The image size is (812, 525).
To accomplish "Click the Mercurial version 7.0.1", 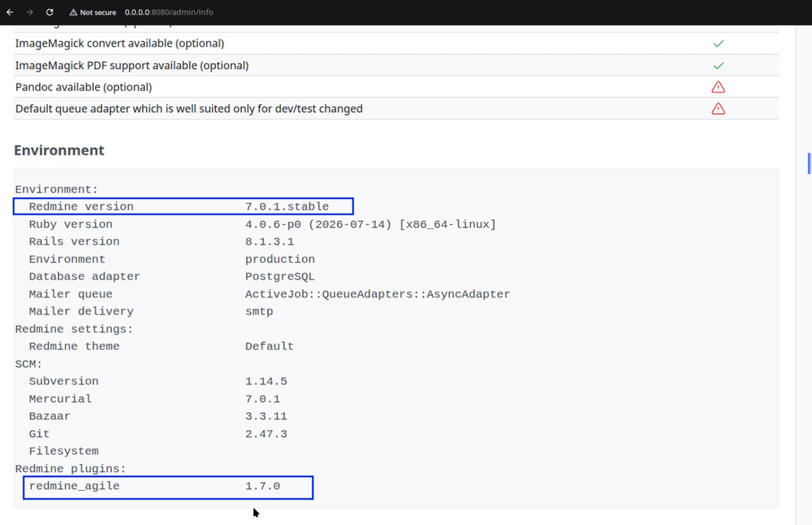I will coord(262,399).
